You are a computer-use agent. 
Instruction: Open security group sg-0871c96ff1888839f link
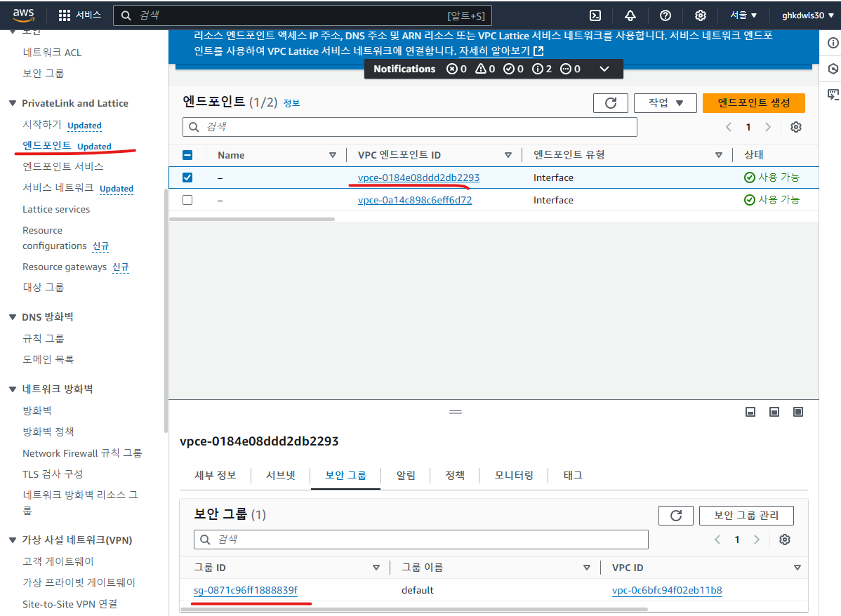tap(246, 590)
